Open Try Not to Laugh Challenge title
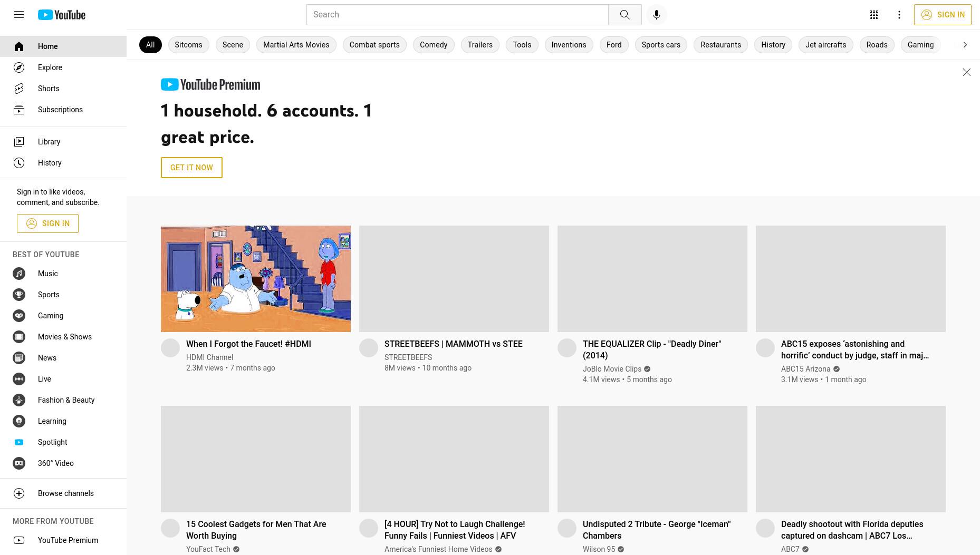 click(x=455, y=530)
